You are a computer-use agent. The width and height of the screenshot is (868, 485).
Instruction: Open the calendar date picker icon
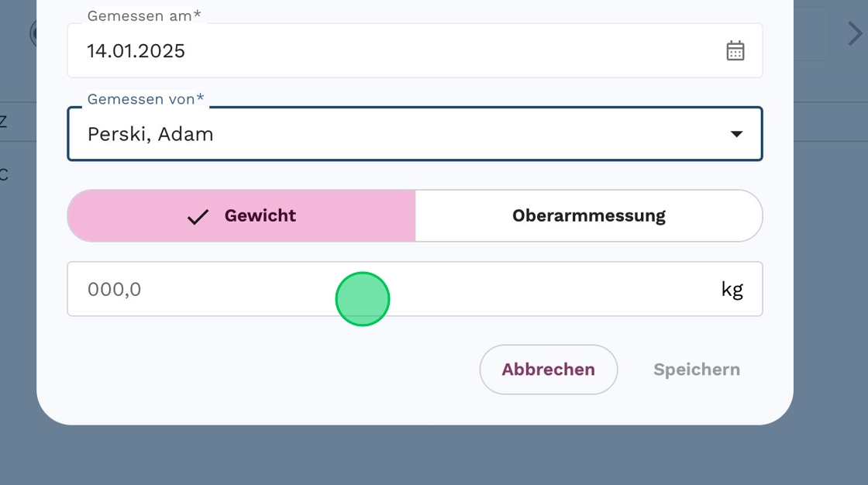[735, 51]
